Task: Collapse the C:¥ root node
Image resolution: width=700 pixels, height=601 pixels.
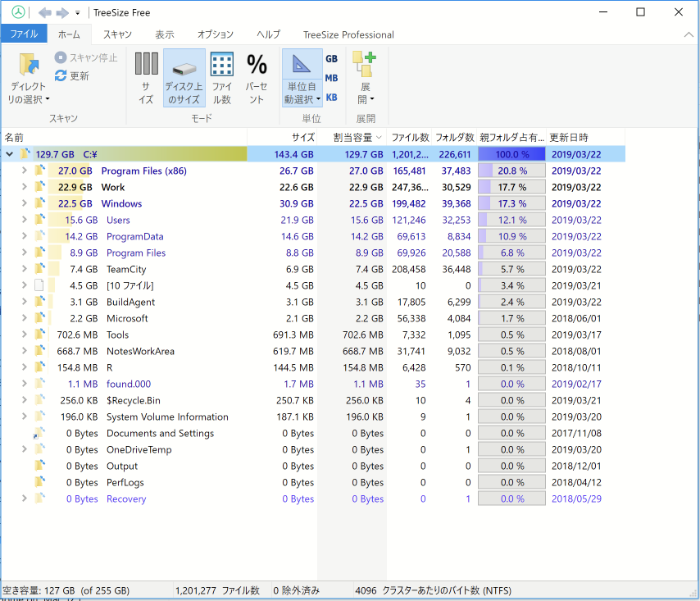Action: (9, 154)
